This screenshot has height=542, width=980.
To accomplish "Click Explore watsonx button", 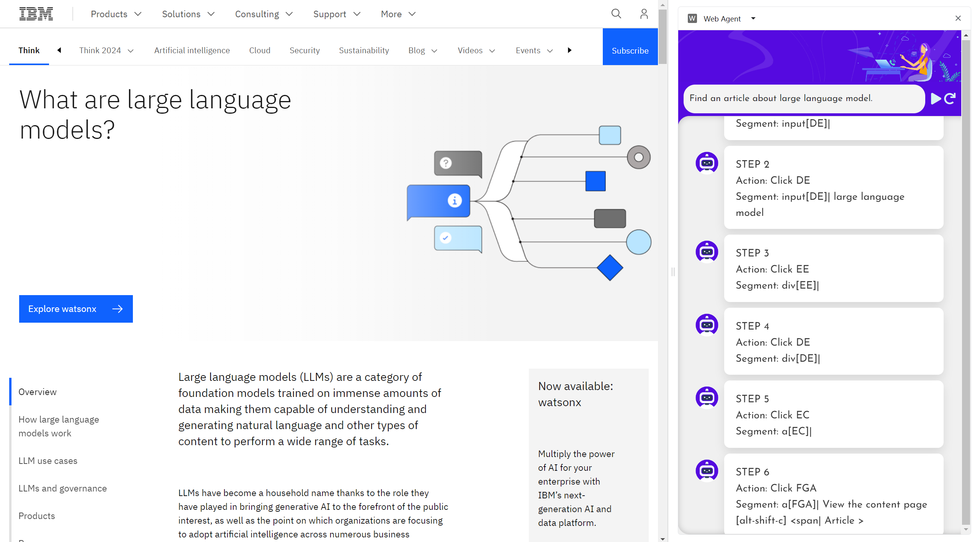I will 76,309.
